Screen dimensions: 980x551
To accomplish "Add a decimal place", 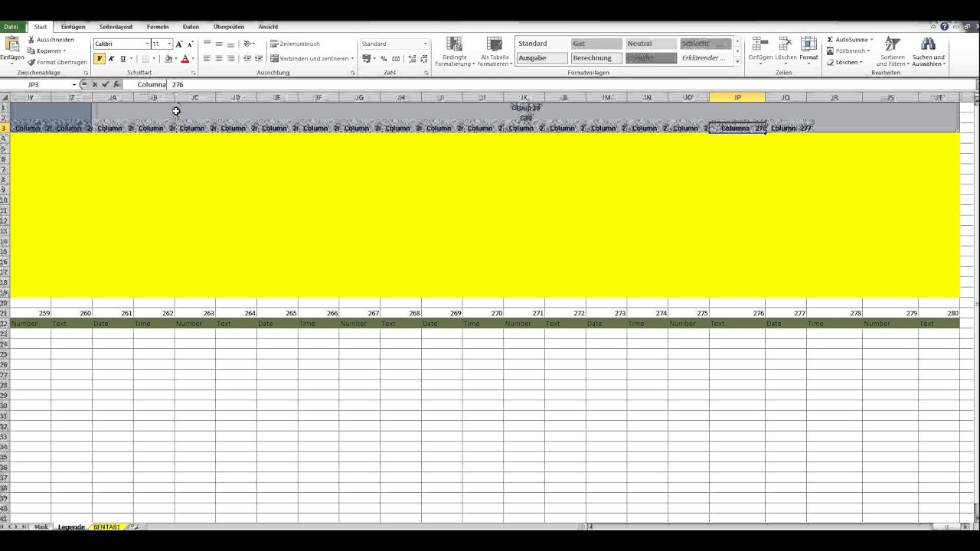I will [x=413, y=58].
